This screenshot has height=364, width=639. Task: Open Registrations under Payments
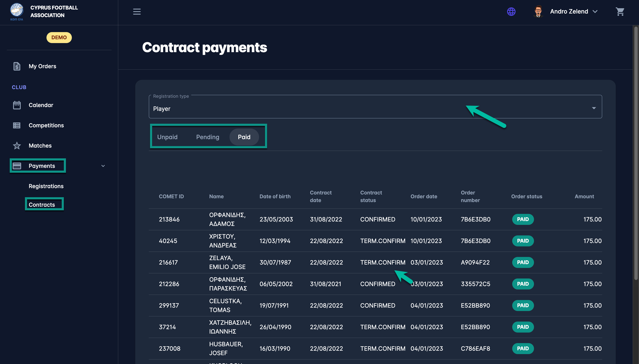(46, 186)
